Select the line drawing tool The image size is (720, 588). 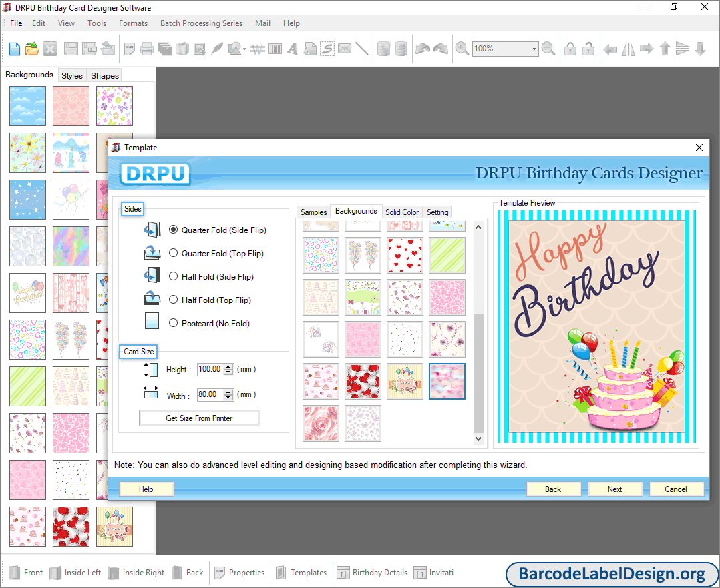(362, 49)
